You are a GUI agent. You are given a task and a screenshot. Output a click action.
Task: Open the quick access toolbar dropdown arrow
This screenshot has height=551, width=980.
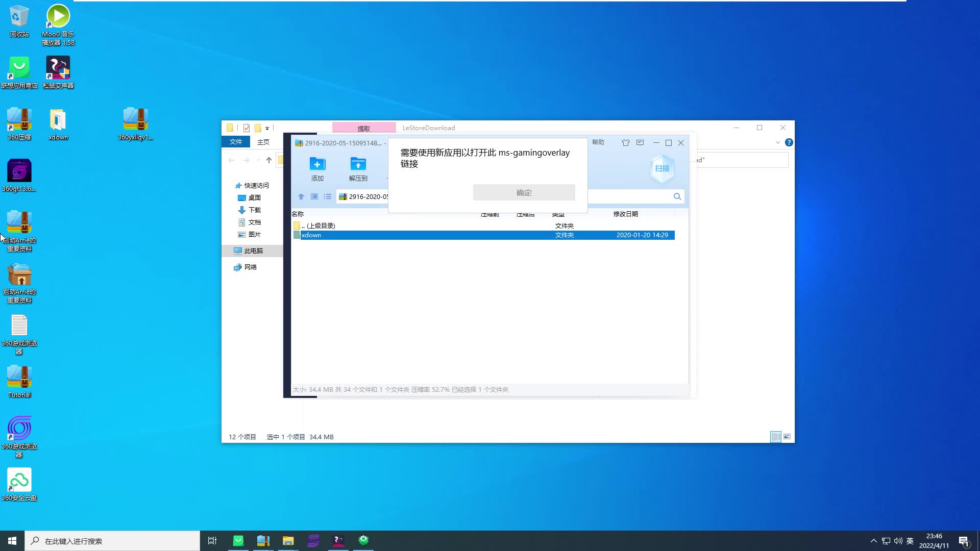point(267,128)
